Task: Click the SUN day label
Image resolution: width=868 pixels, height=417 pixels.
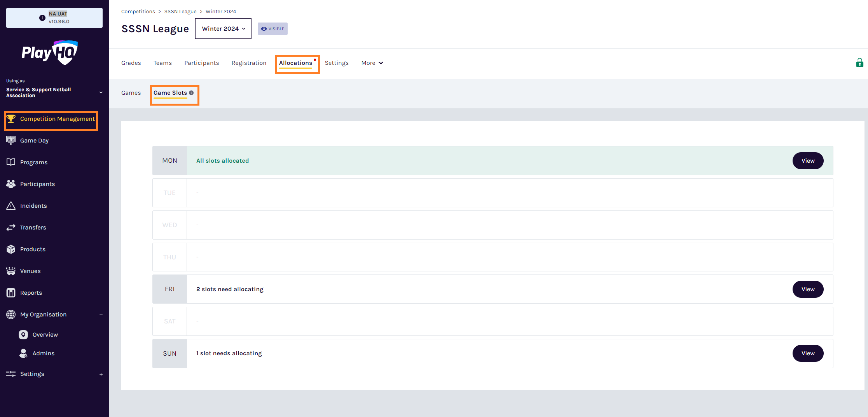Action: (x=169, y=353)
